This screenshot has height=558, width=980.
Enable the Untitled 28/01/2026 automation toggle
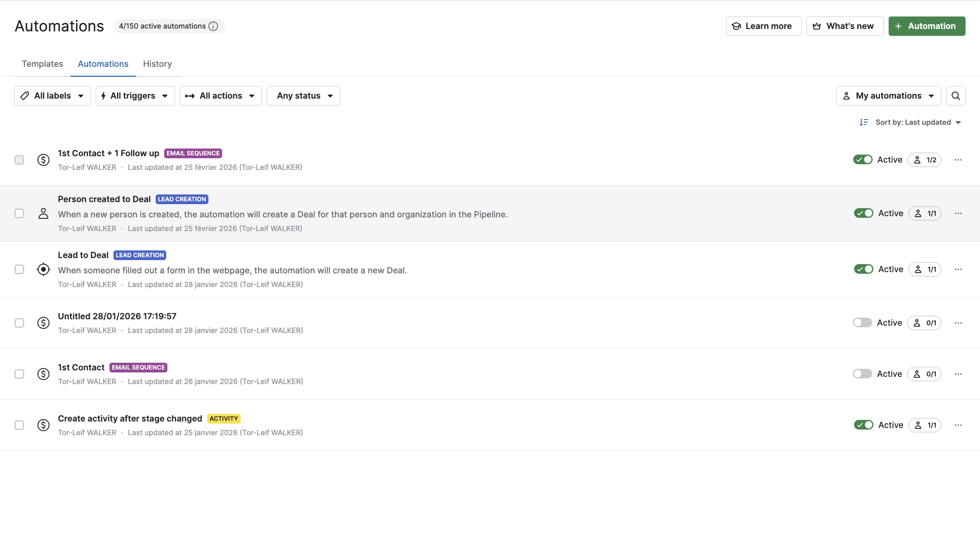click(x=862, y=323)
